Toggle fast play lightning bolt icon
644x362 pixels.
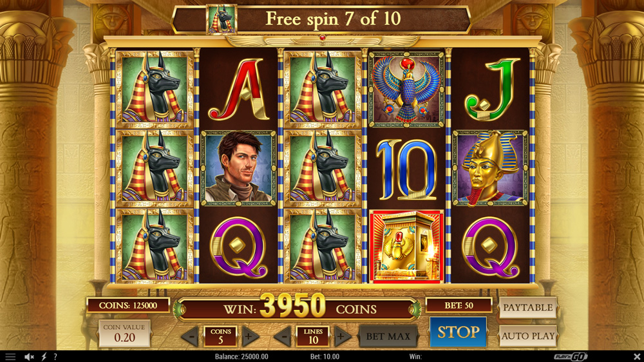tap(44, 357)
